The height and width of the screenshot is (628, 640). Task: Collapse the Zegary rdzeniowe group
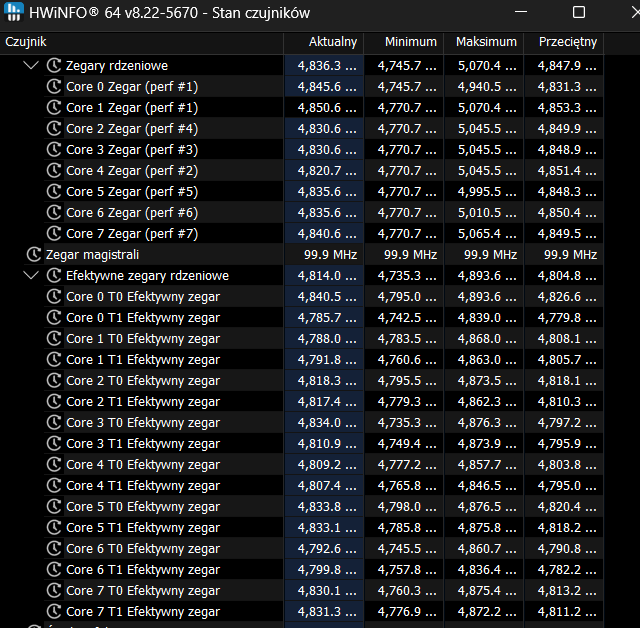pyautogui.click(x=31, y=66)
